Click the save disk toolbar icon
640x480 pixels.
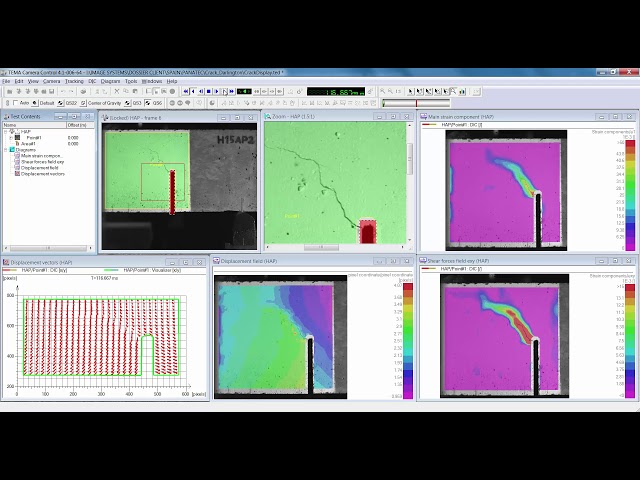(51, 91)
